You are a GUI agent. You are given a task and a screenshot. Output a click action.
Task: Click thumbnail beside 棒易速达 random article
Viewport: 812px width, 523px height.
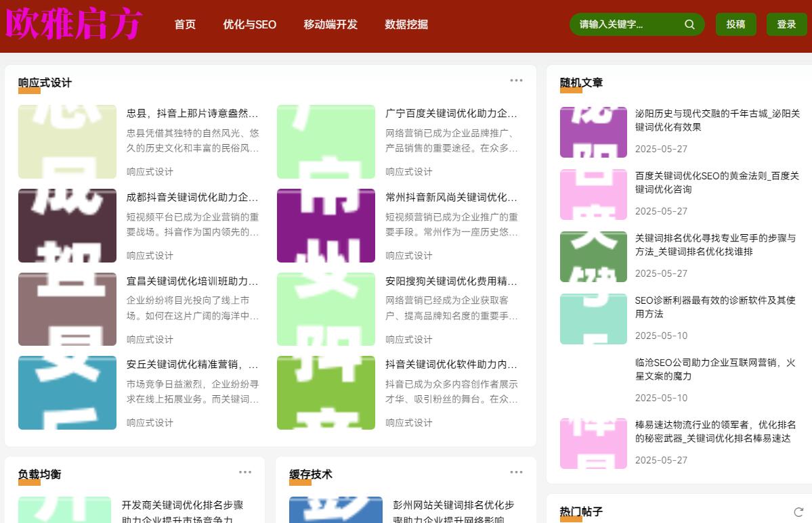(x=593, y=443)
